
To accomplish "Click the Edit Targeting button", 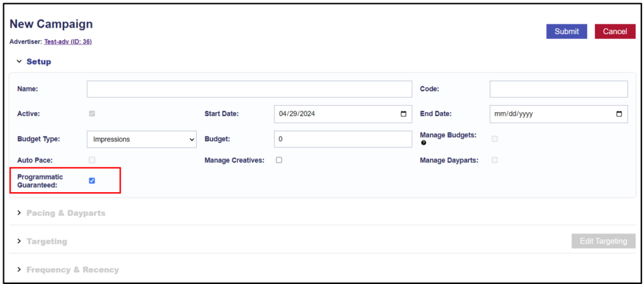I will pyautogui.click(x=603, y=241).
